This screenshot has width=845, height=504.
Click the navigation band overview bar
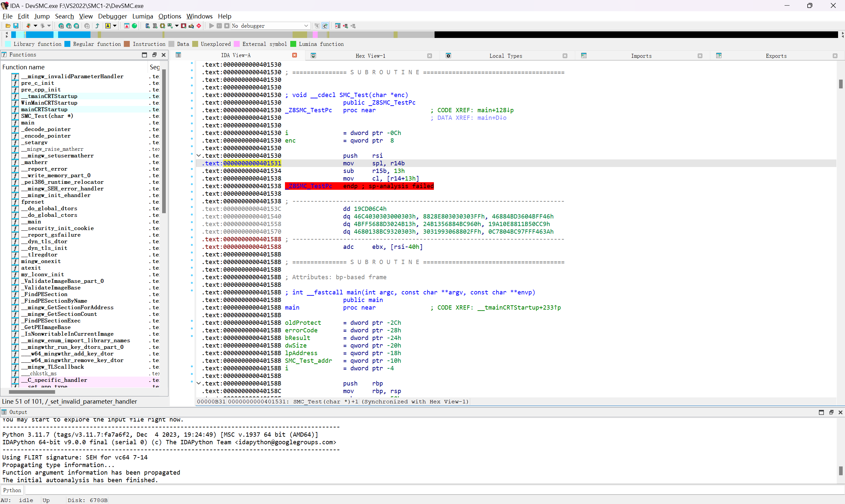pos(424,35)
